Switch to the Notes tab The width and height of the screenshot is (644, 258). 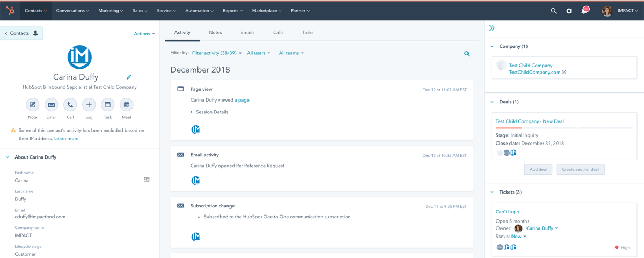[x=215, y=32]
